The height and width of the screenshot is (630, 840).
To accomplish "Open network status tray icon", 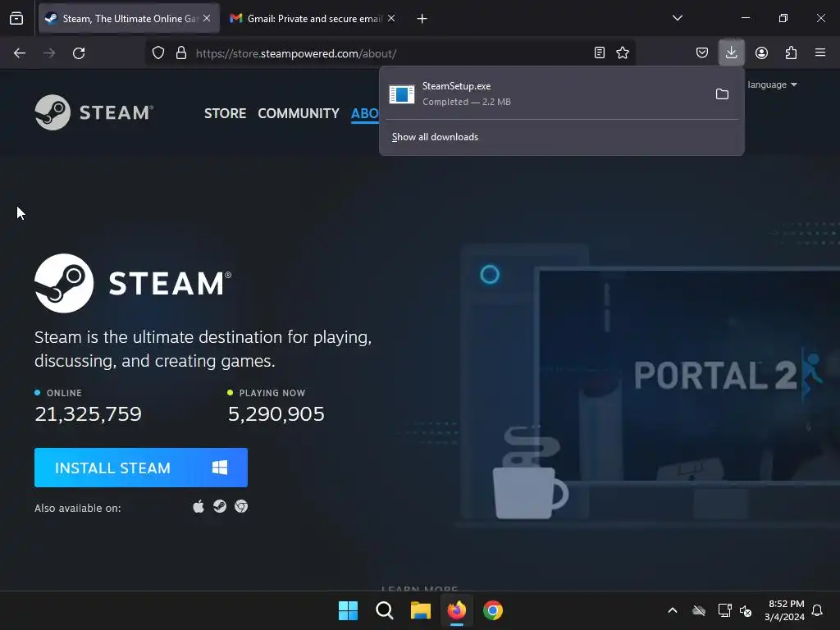I will [x=725, y=610].
